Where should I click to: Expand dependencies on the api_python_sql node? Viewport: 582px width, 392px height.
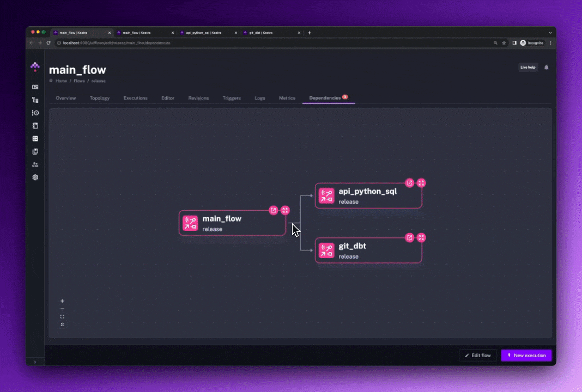(x=421, y=183)
